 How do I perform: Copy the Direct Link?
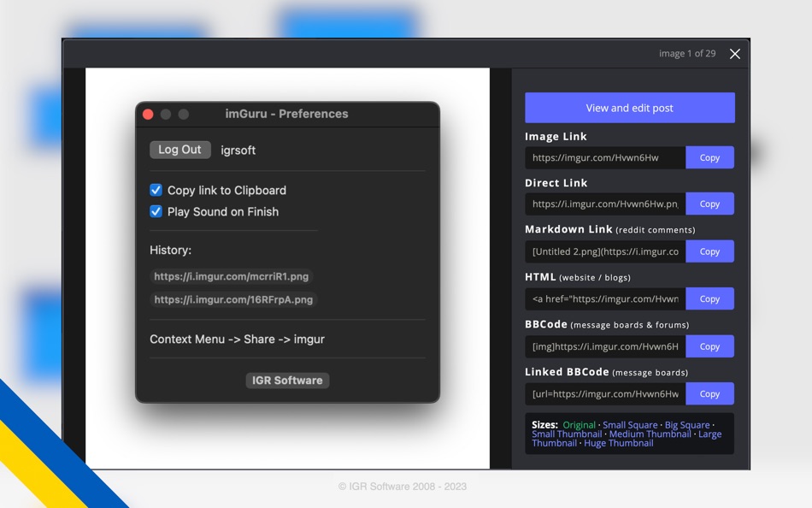point(709,204)
